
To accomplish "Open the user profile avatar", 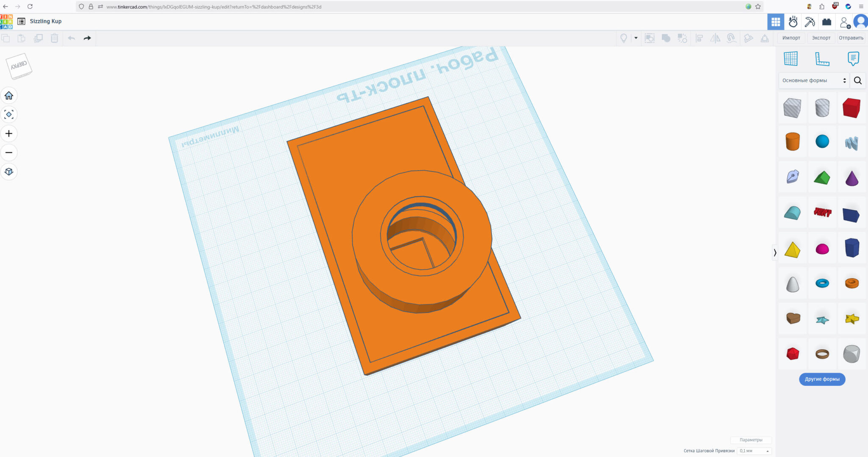I will pos(861,22).
